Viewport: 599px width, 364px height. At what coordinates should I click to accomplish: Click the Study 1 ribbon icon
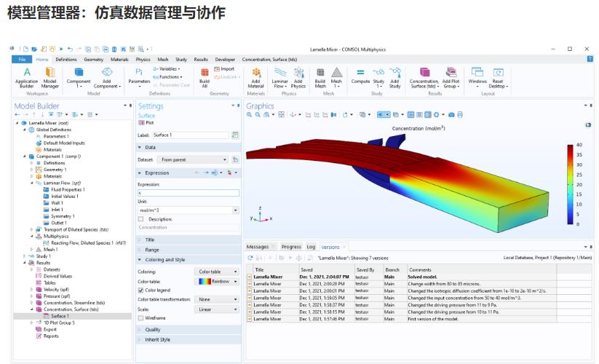378,73
